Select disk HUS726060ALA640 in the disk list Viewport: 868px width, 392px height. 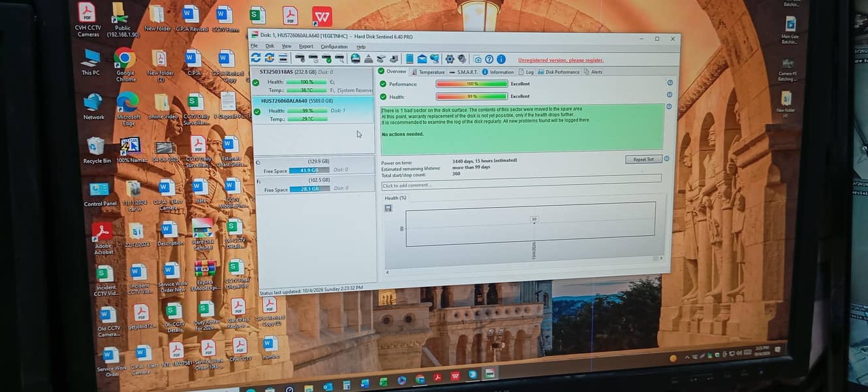click(x=313, y=110)
